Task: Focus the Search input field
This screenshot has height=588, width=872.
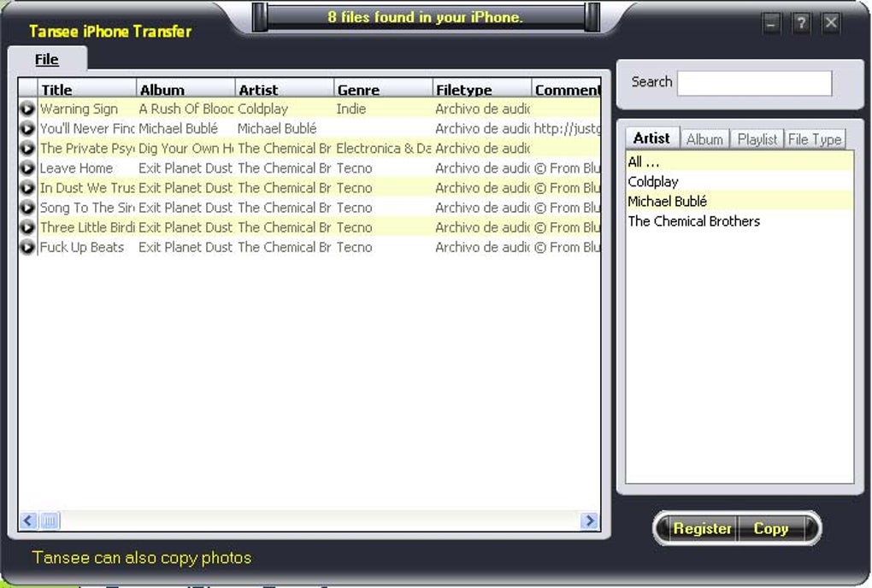Action: [x=755, y=83]
